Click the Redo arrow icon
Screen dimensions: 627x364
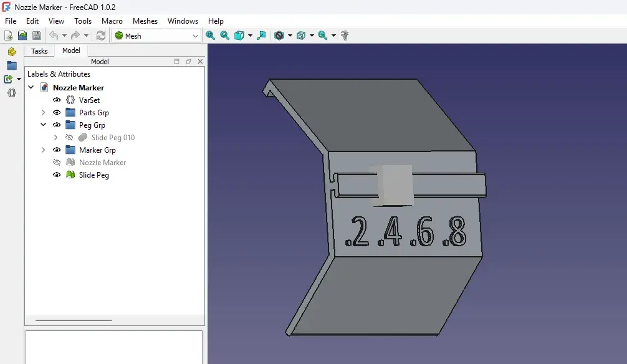(x=75, y=36)
